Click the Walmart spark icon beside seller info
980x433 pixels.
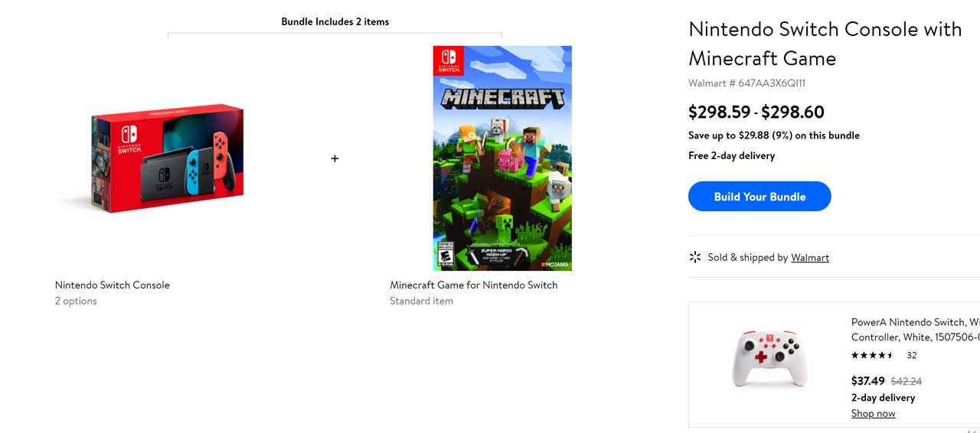(695, 257)
